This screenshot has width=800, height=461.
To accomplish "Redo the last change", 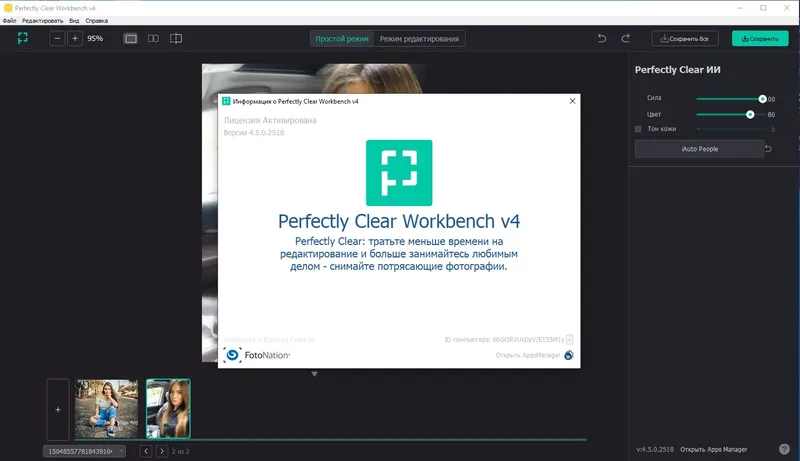I will point(626,38).
